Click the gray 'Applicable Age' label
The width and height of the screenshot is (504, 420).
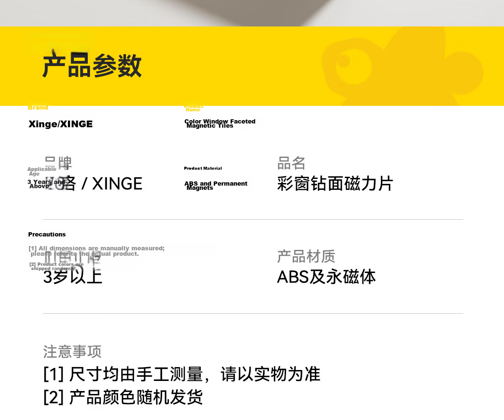[x=42, y=171]
